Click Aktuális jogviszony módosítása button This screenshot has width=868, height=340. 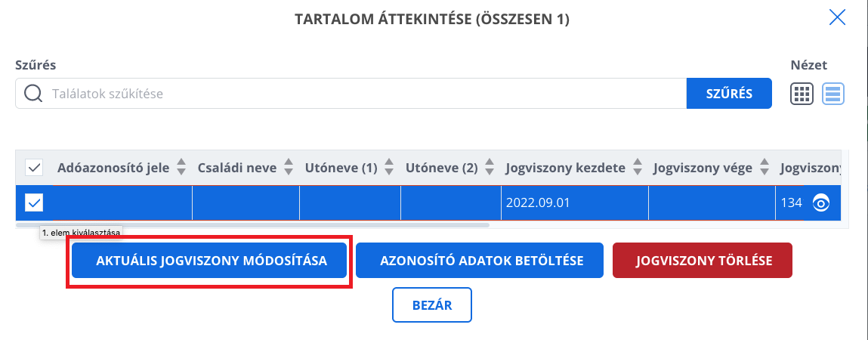209,260
